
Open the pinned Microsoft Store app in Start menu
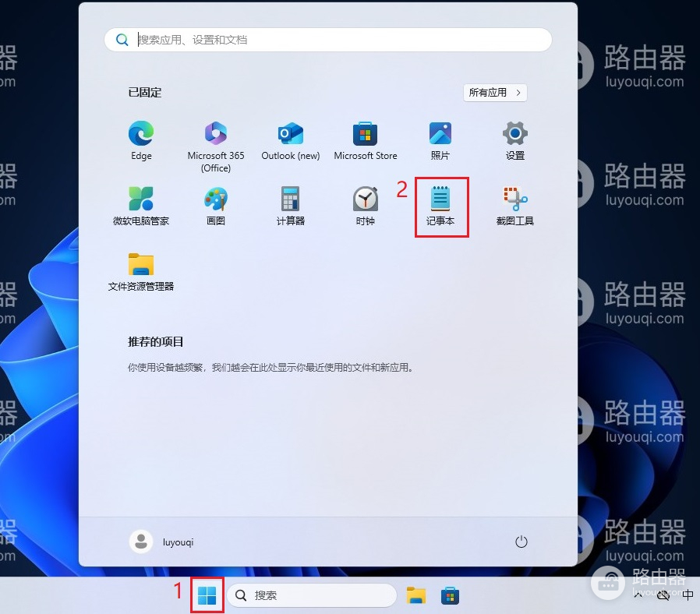coord(365,140)
